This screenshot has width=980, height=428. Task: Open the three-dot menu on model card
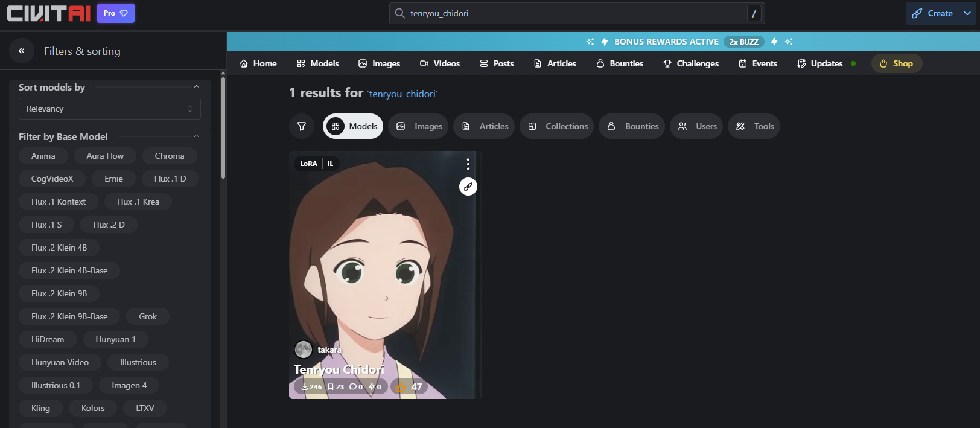point(468,164)
